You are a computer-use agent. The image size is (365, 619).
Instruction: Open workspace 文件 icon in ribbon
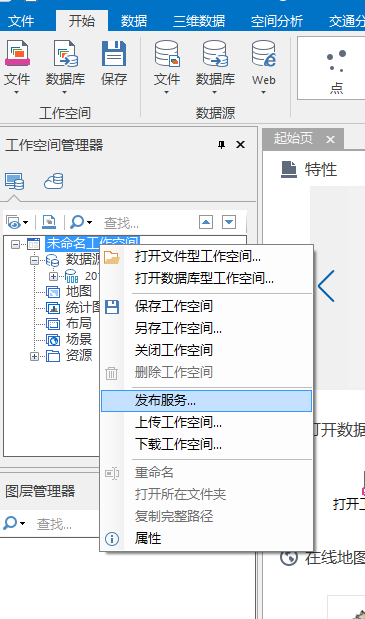[x=17, y=53]
